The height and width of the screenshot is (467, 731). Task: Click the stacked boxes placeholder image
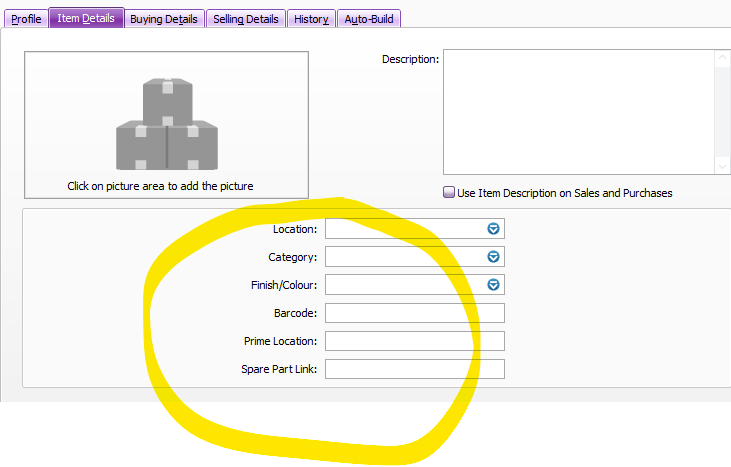click(166, 123)
